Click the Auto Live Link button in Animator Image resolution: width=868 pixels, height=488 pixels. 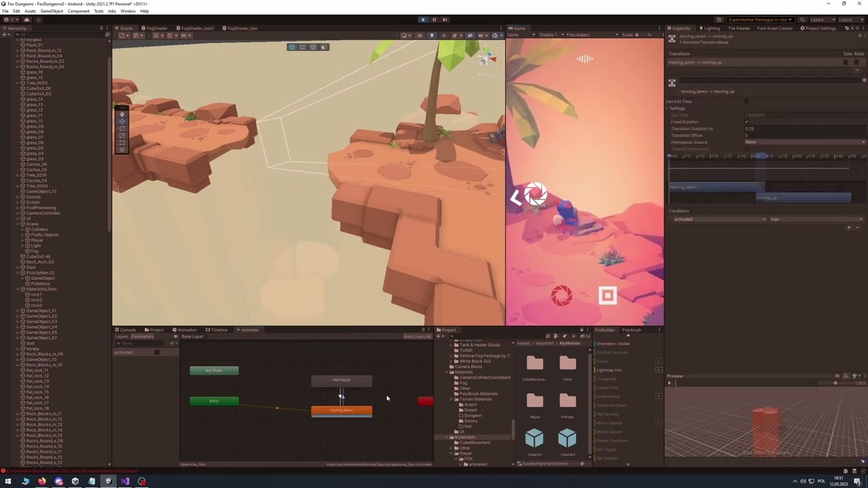tap(418, 336)
